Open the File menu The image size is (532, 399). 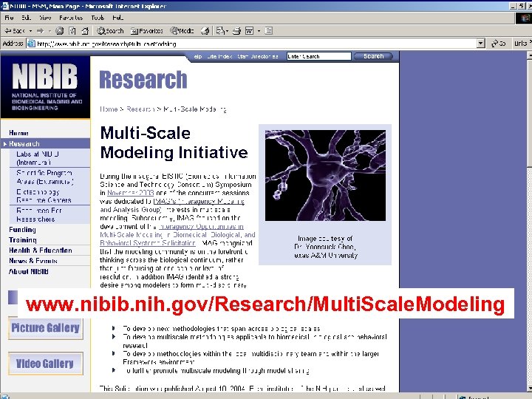(9, 18)
